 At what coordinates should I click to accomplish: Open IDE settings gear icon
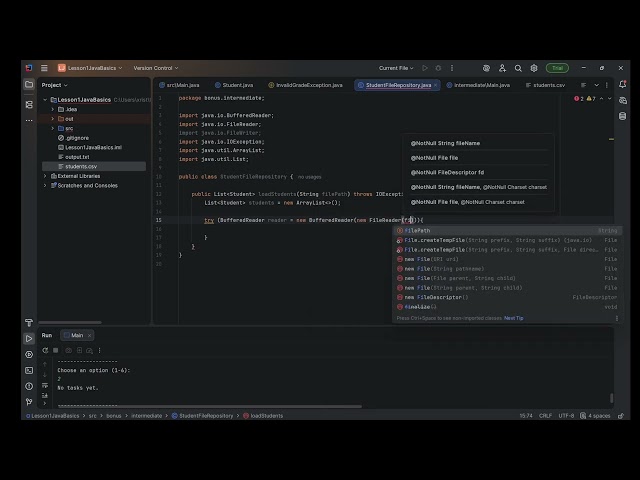534,68
